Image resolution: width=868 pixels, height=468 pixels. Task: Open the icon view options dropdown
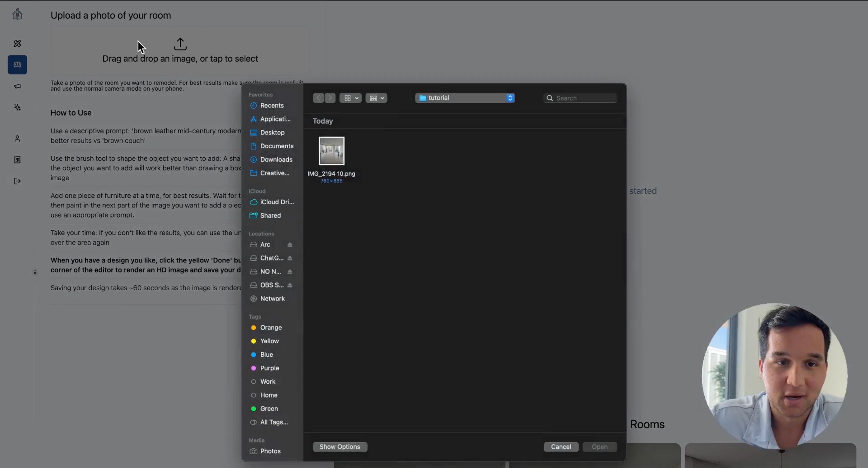click(x=350, y=98)
